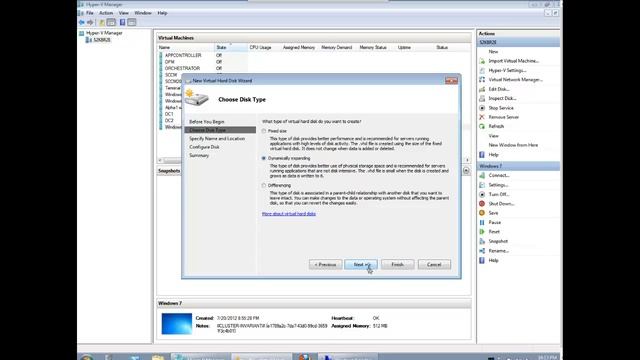Open the Action menu
The image size is (640, 360).
click(x=106, y=13)
